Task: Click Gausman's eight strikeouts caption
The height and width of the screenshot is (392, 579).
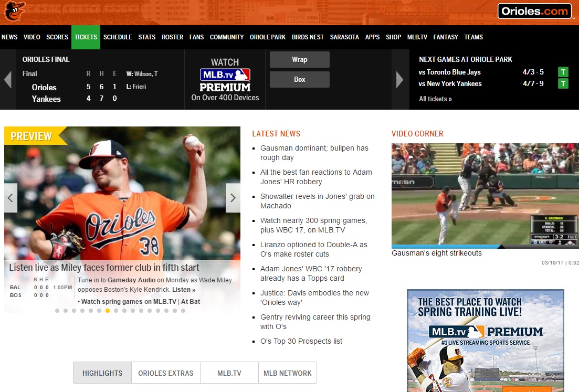Action: pyautogui.click(x=436, y=253)
